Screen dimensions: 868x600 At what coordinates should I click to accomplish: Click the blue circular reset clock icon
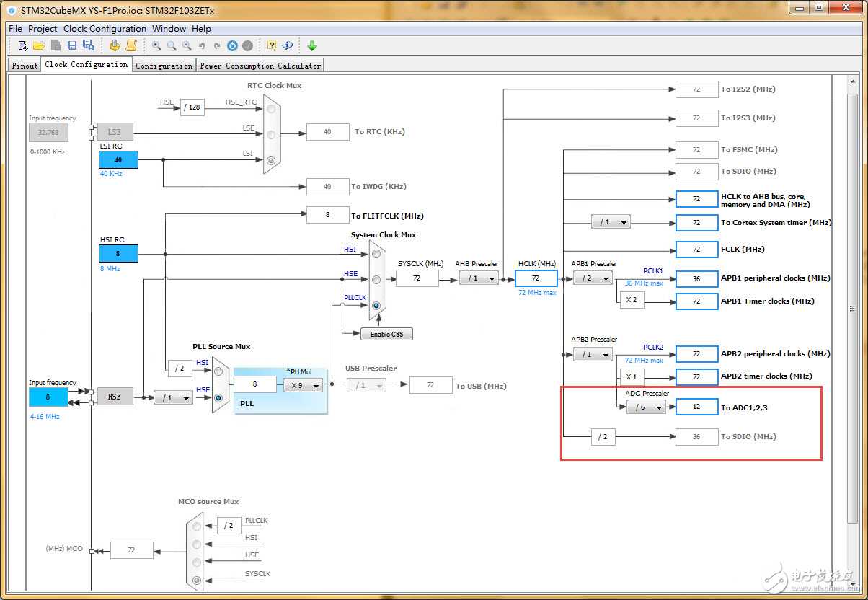[232, 45]
